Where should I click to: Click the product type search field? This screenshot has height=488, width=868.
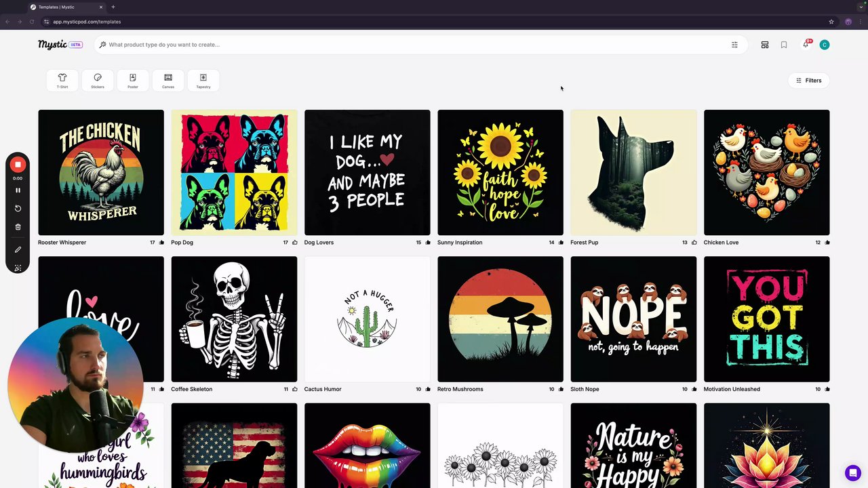pos(407,45)
